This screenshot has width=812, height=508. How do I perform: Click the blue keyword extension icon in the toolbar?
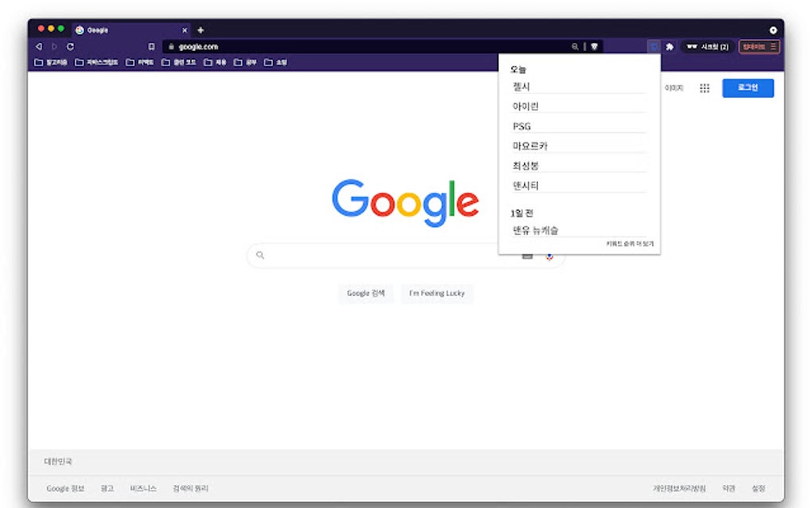click(x=654, y=47)
